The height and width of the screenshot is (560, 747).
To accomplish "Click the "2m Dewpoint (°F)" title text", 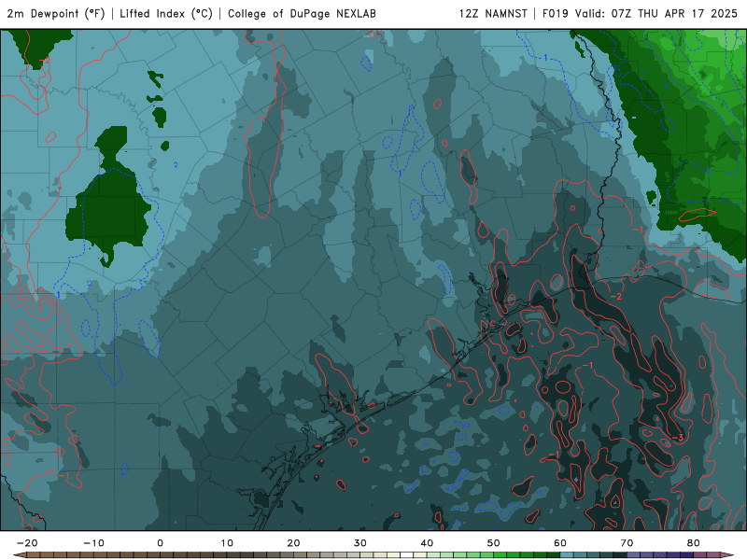I will tap(56, 14).
